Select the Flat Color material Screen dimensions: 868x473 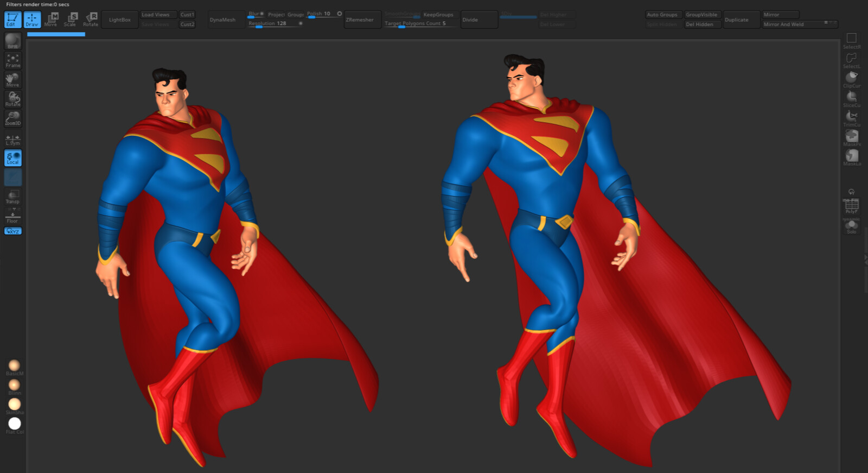pos(15,426)
